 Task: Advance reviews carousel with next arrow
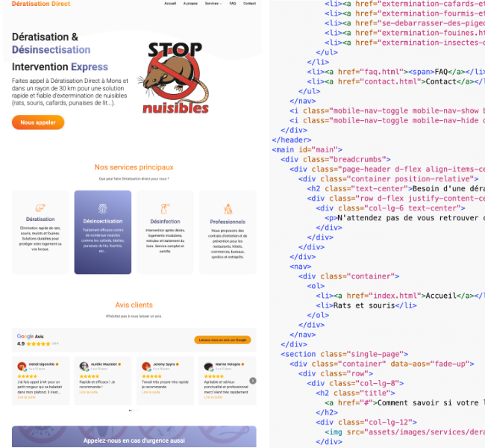point(253,381)
